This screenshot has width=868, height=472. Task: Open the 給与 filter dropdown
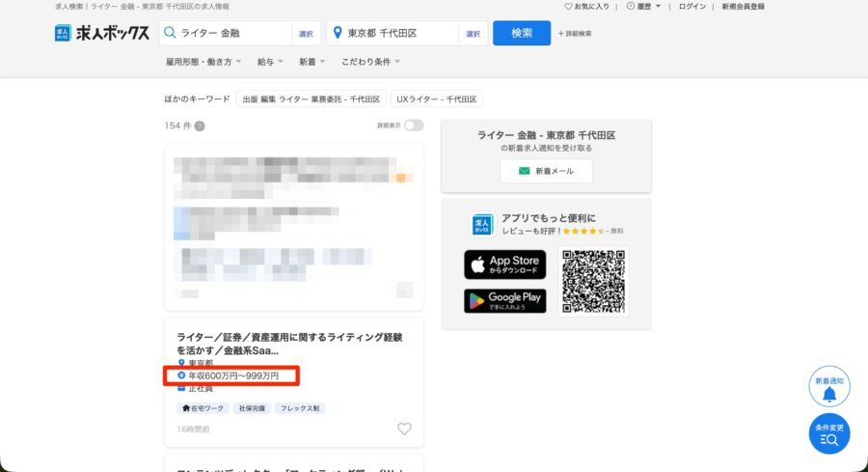coord(269,62)
